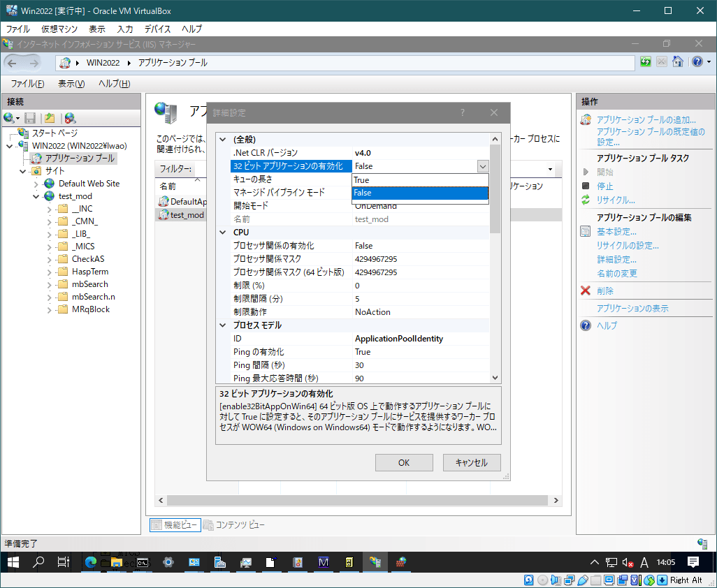Collapse the WIN2022 server tree node

click(x=10, y=146)
